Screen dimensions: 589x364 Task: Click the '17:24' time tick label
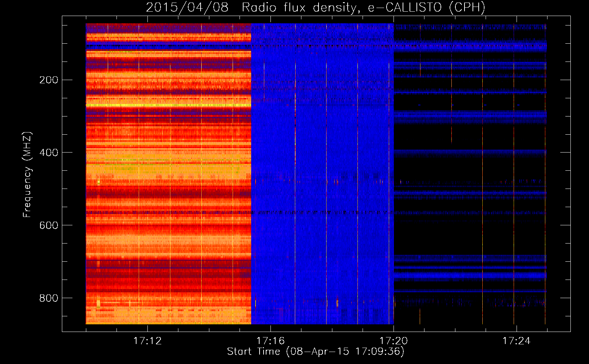pyautogui.click(x=517, y=341)
